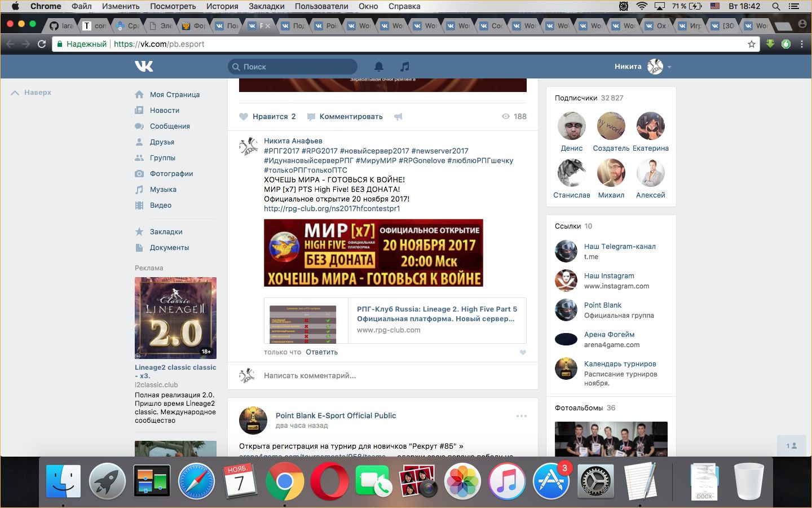Click the Документы file icon
This screenshot has height=508, width=812.
[139, 248]
